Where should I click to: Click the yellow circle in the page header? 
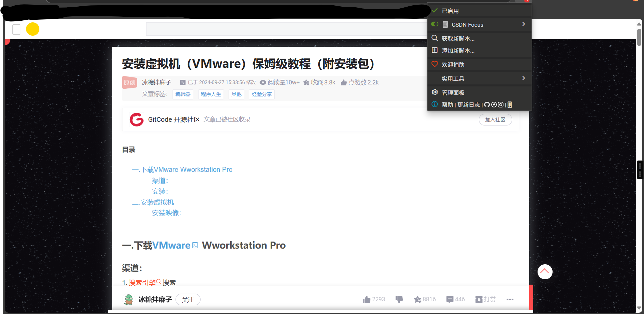33,29
